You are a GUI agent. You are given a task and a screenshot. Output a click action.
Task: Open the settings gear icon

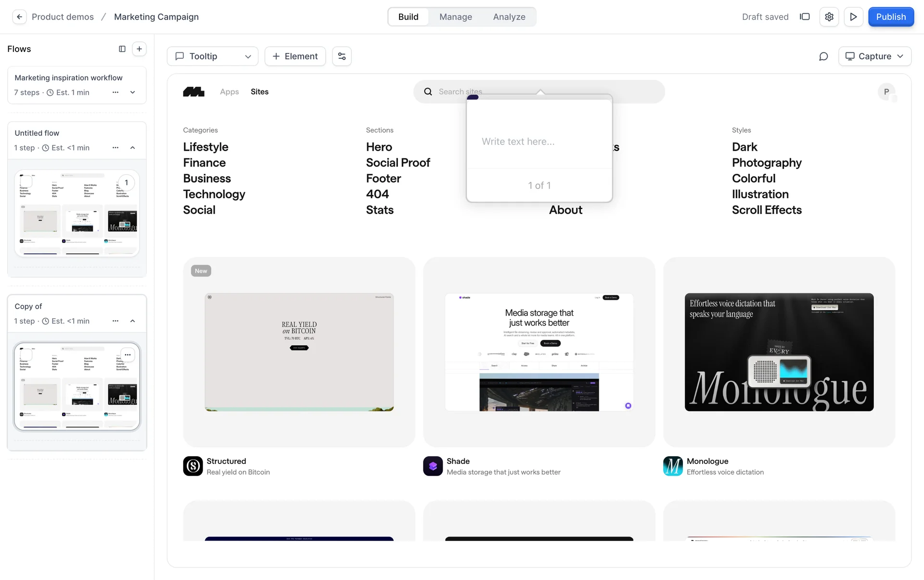pyautogui.click(x=829, y=17)
